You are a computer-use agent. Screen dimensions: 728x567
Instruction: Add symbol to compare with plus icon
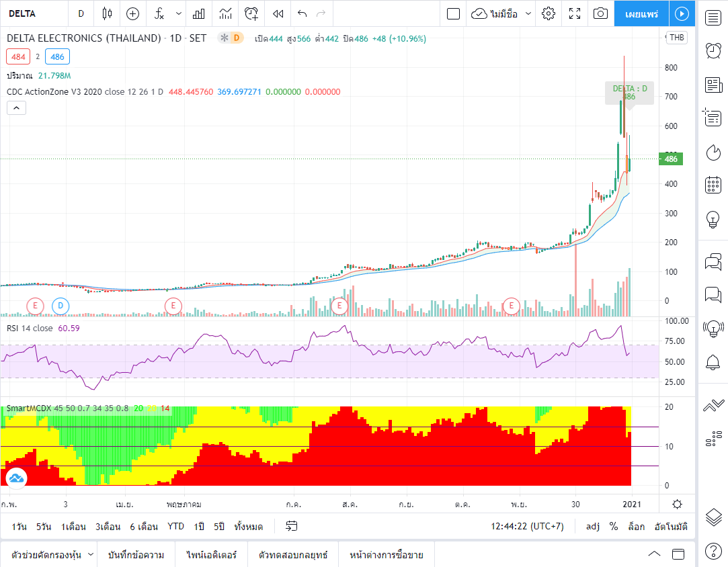pos(133,13)
